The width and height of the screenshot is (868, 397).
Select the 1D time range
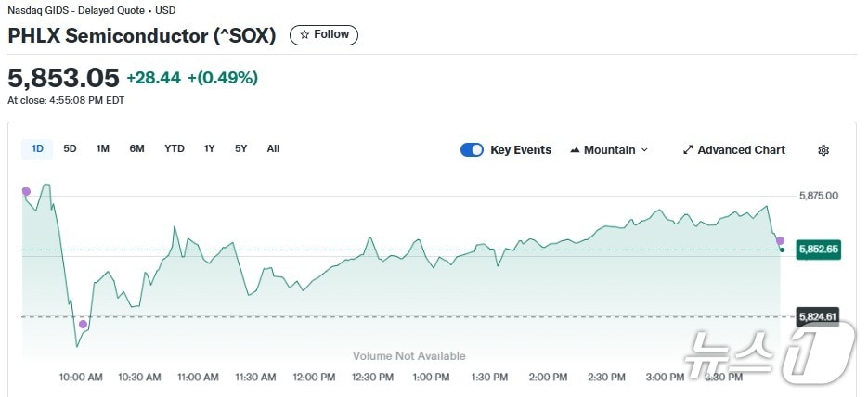[38, 148]
